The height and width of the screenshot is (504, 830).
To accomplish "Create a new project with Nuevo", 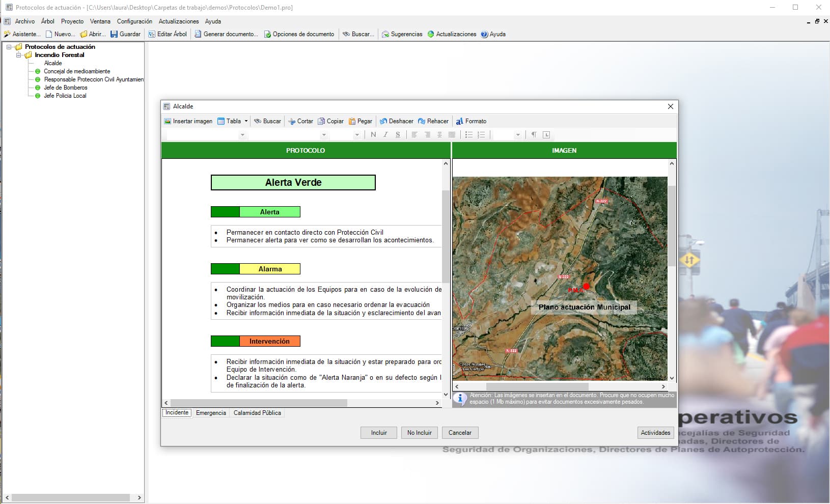I will (60, 34).
